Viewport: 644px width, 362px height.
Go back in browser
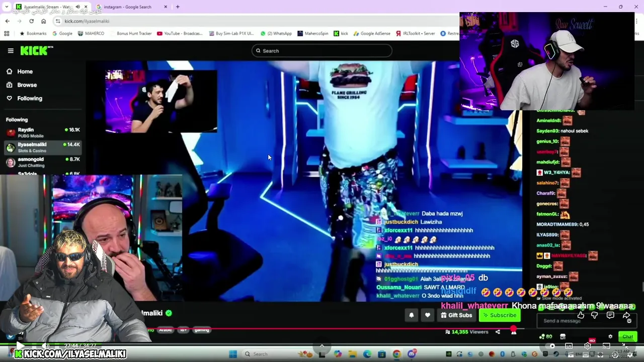[x=7, y=21]
